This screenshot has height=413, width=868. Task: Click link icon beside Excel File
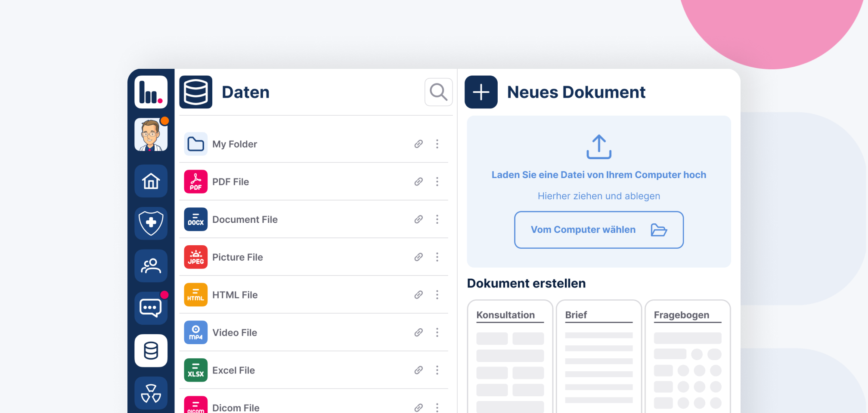pyautogui.click(x=418, y=370)
